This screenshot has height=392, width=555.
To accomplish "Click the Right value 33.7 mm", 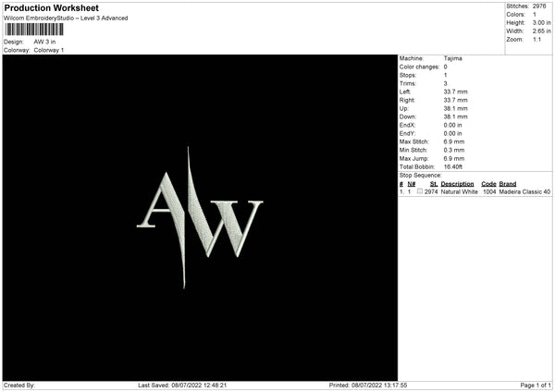I will click(455, 100).
